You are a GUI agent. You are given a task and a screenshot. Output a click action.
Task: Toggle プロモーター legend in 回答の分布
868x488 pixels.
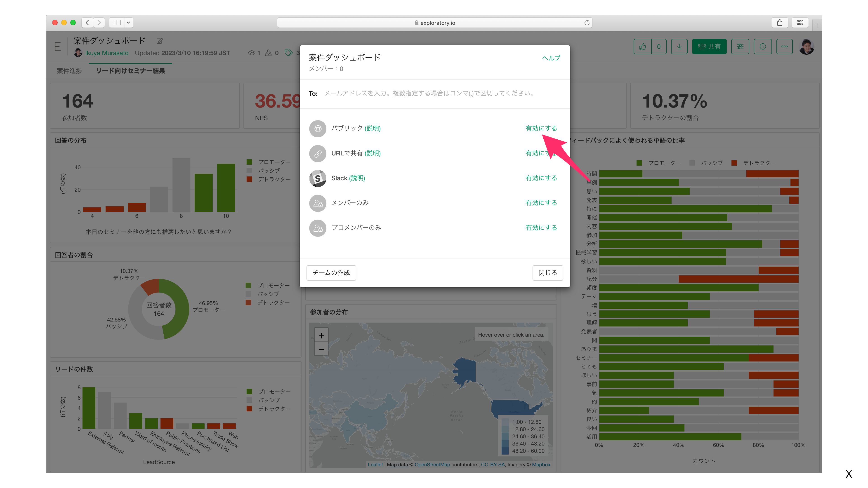coord(269,162)
